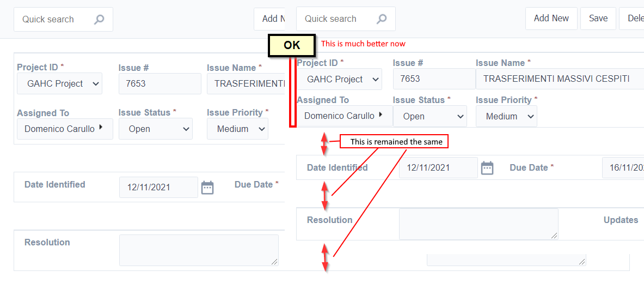
Task: Click the resize grip of left Resolution box
Action: click(x=274, y=262)
